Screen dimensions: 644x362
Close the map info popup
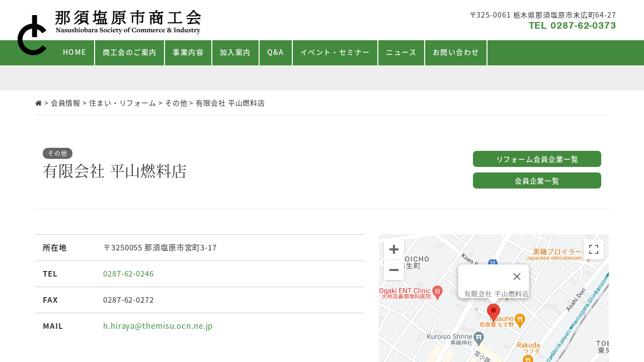517,277
